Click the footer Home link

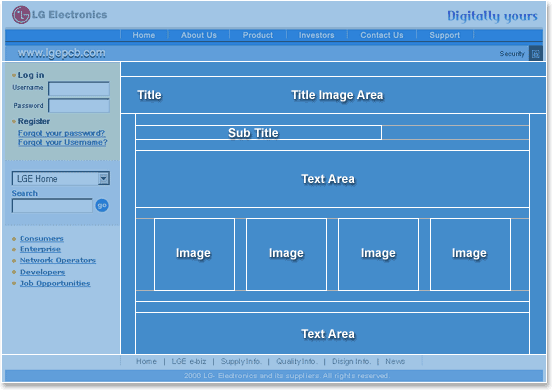pos(146,361)
